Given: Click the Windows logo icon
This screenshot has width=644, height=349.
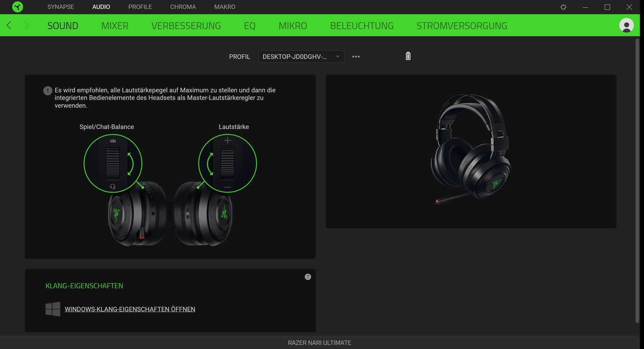Looking at the screenshot, I should 53,309.
